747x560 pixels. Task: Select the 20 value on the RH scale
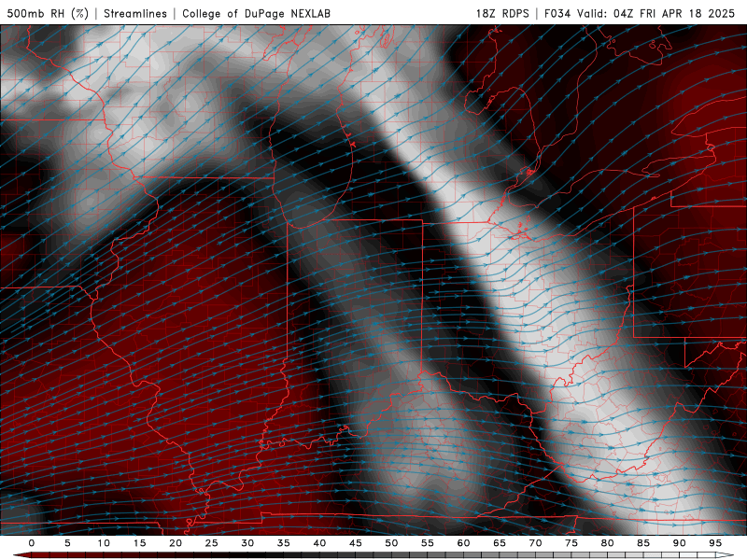[176, 543]
